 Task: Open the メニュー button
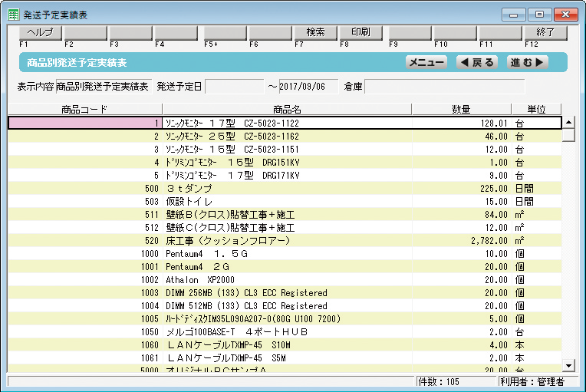click(426, 62)
